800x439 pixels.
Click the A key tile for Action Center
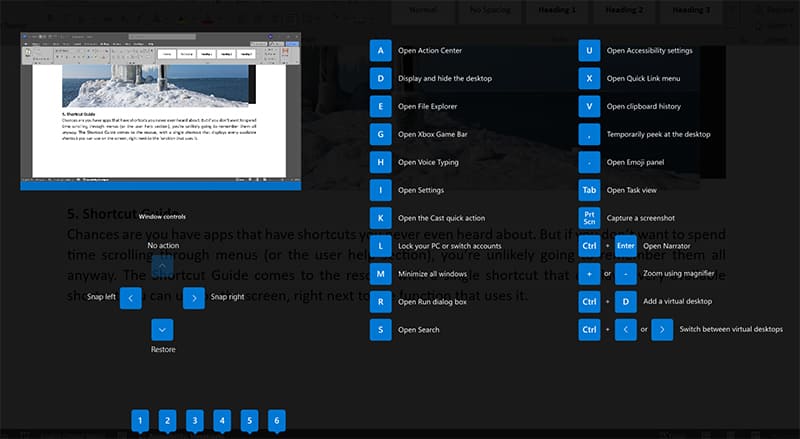pos(380,51)
